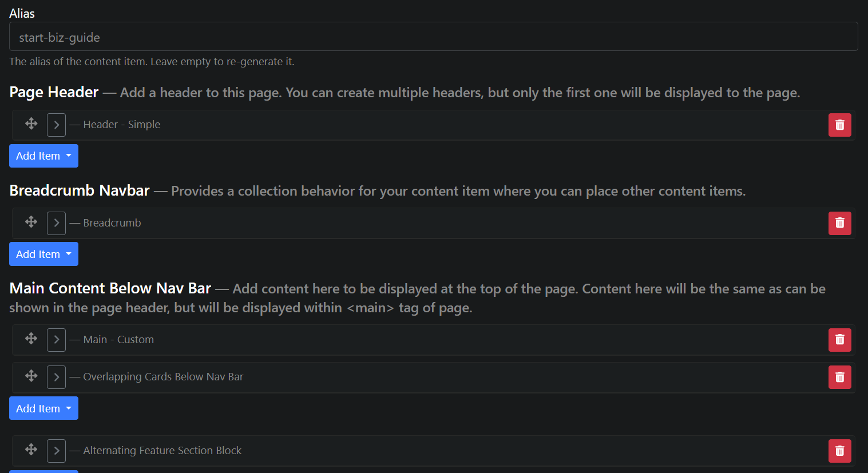
Task: Open Add Item dropdown under Page Header
Action: tap(43, 156)
